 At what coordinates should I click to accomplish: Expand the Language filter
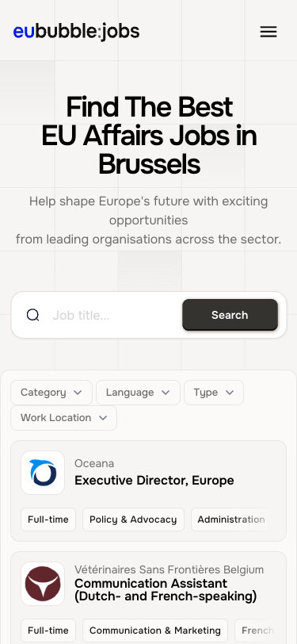[x=138, y=393]
